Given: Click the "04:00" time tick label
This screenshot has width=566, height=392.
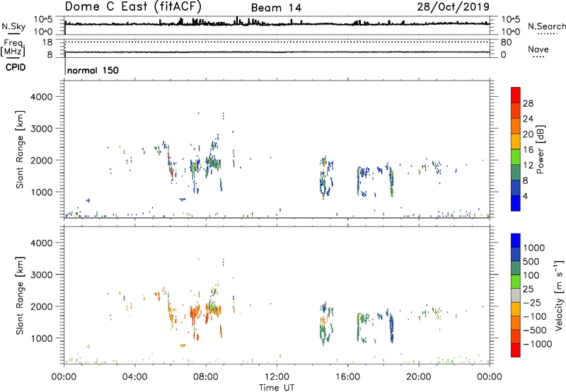Looking at the screenshot, I should [x=134, y=377].
